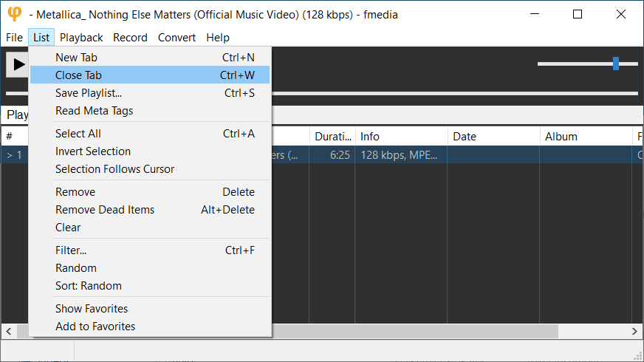Viewport: 644px width, 362px height.
Task: Click the horizontal scrollbar thumb
Action: click(415, 331)
